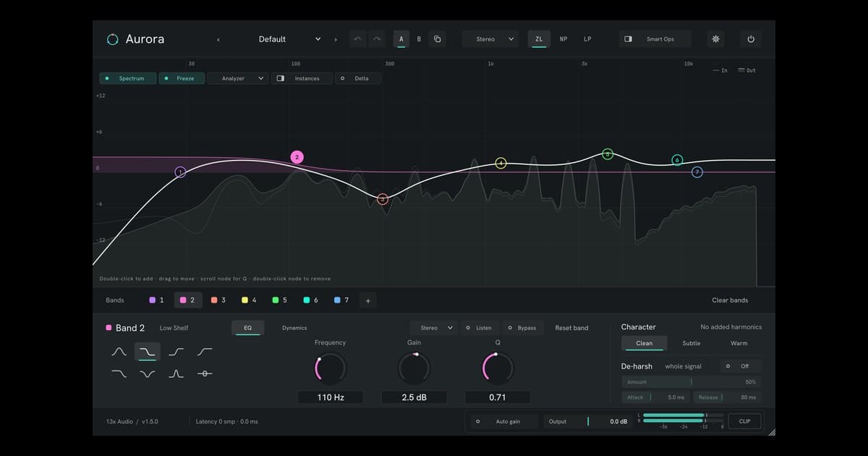The image size is (868, 456).
Task: Select the high shelf S-curve shape
Action: [176, 352]
